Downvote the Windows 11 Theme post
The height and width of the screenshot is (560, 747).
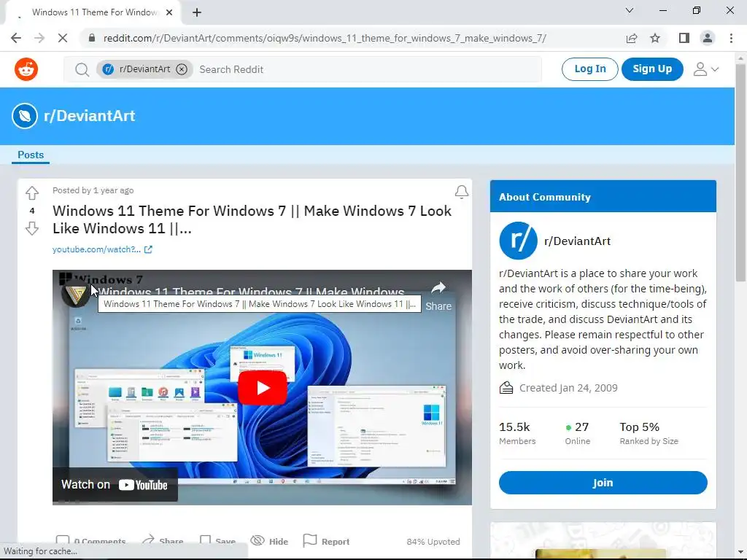(x=32, y=228)
